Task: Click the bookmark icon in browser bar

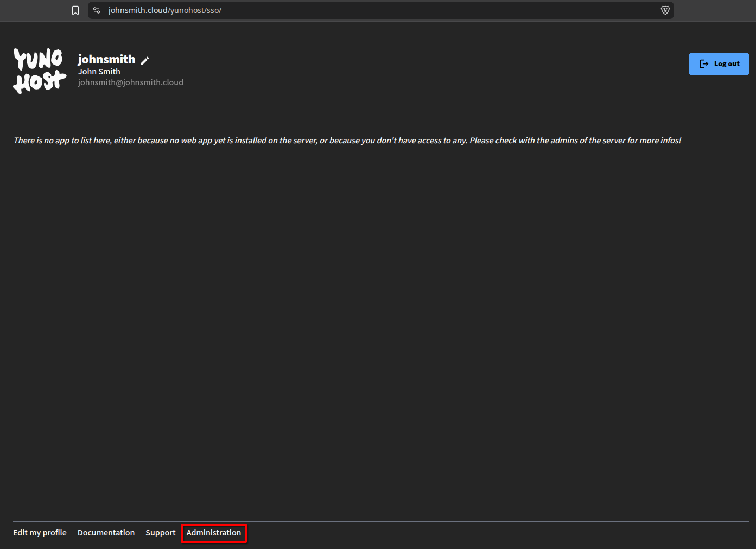Action: pyautogui.click(x=75, y=10)
